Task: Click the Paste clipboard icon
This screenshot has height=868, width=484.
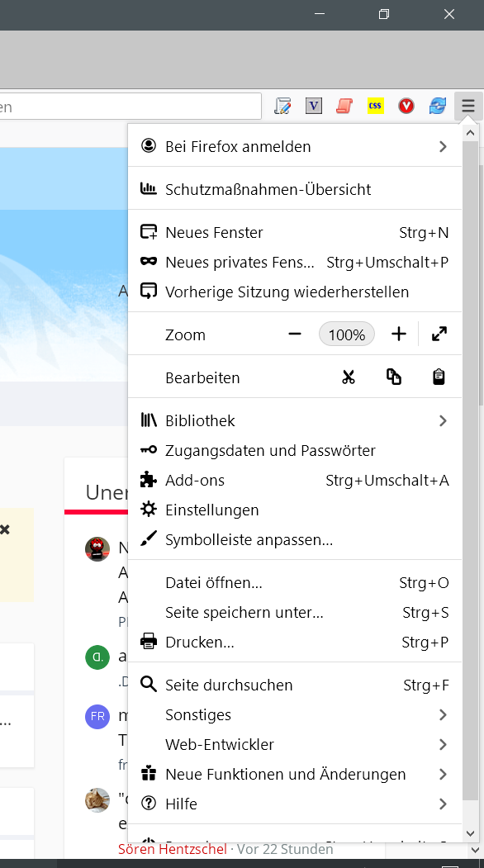Action: click(x=439, y=377)
